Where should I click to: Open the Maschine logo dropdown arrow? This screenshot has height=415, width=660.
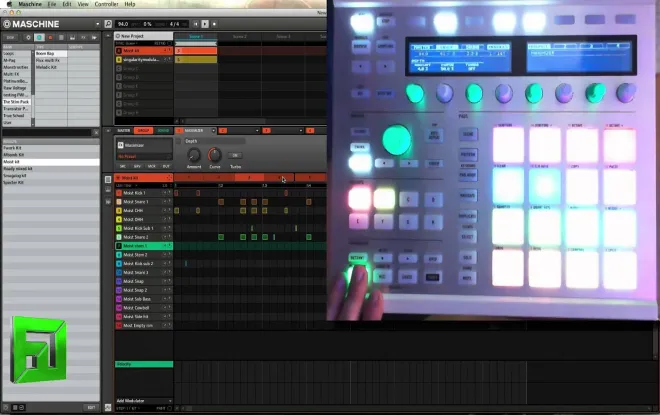click(x=98, y=24)
